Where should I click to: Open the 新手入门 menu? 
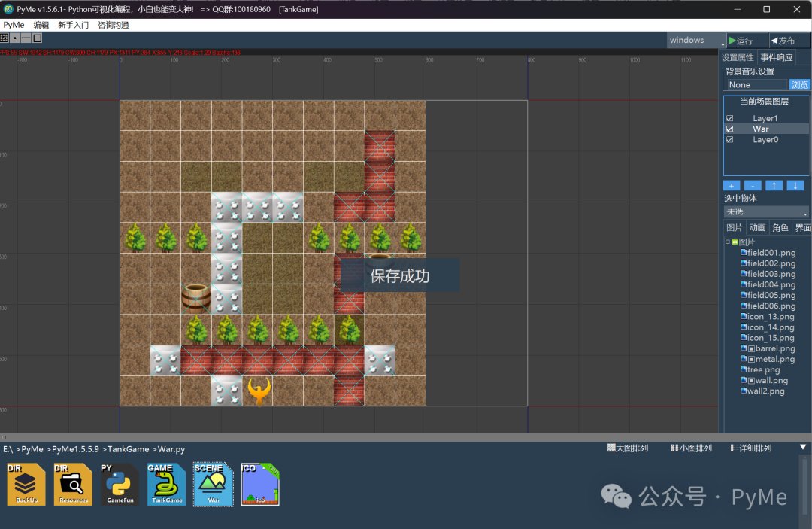click(73, 25)
